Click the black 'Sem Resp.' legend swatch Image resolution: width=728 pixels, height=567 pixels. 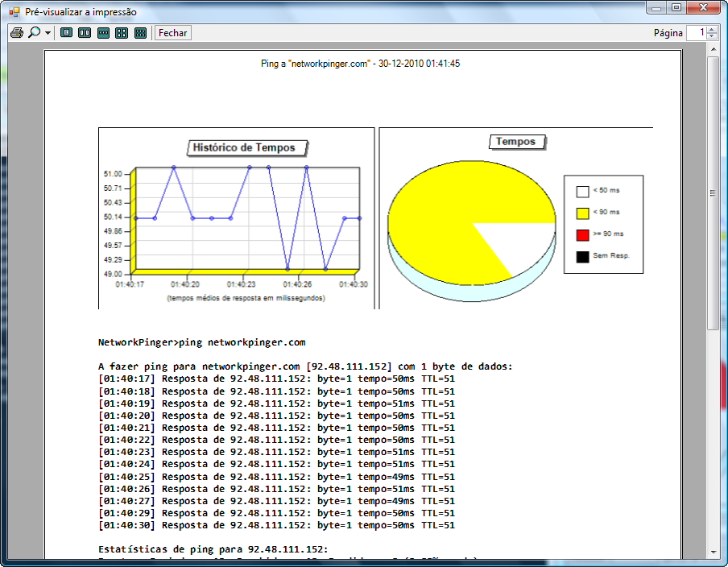583,257
